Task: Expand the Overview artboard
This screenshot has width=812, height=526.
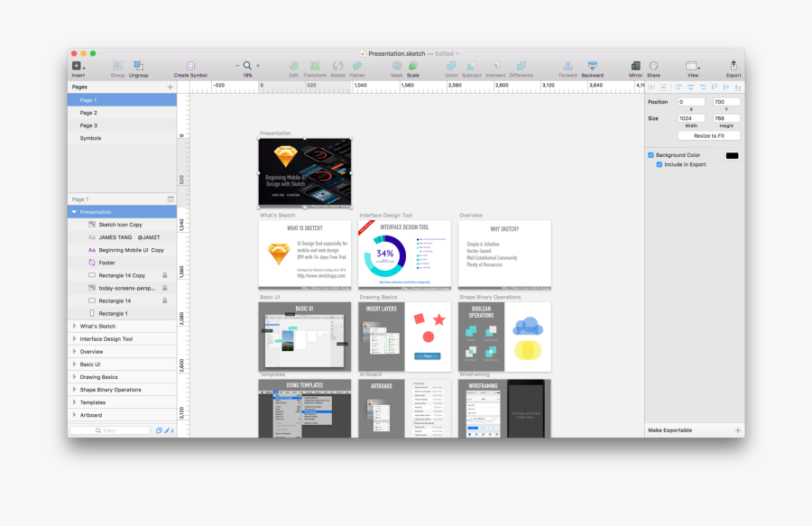Action: 74,352
